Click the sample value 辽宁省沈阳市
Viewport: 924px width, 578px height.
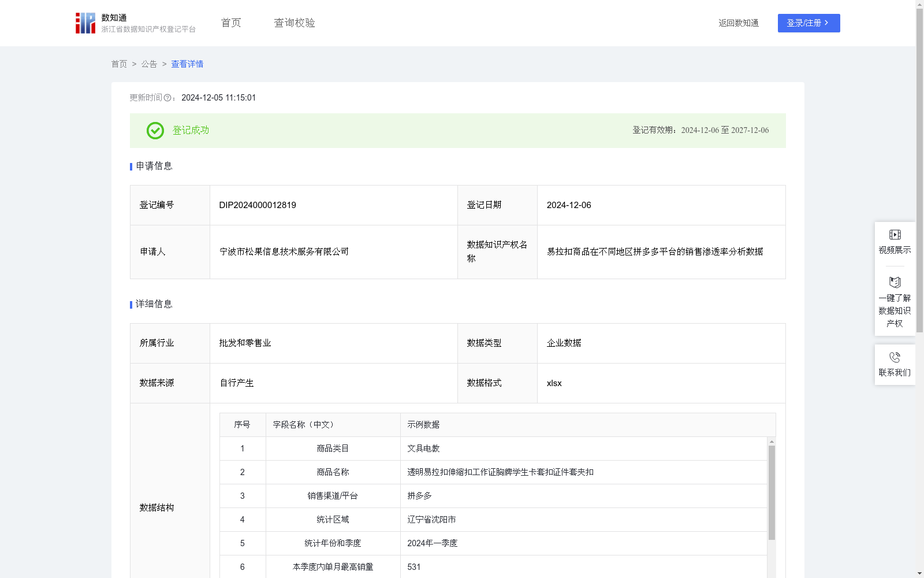click(431, 520)
